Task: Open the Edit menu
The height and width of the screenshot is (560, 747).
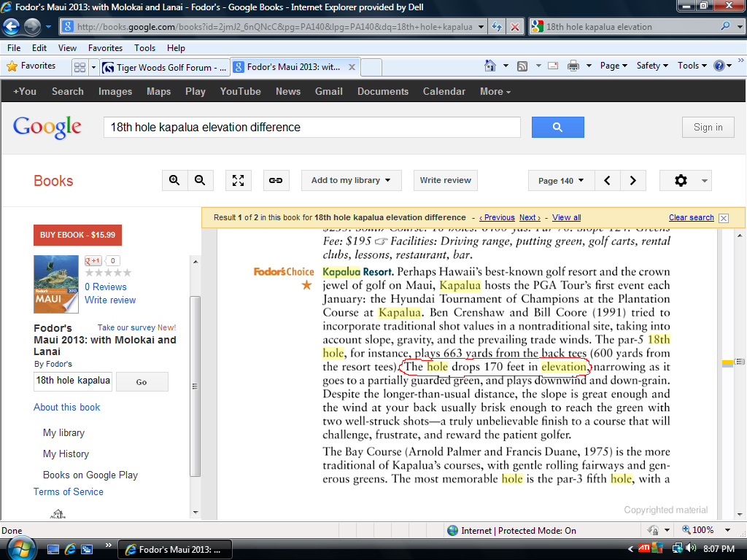Action: tap(39, 48)
